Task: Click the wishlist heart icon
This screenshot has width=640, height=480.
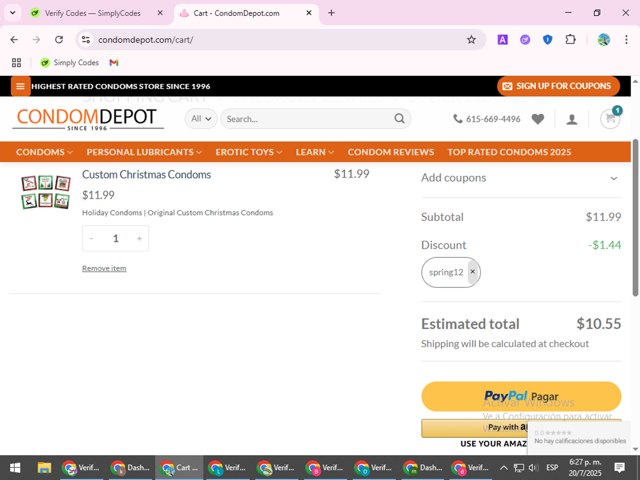Action: 538,119
